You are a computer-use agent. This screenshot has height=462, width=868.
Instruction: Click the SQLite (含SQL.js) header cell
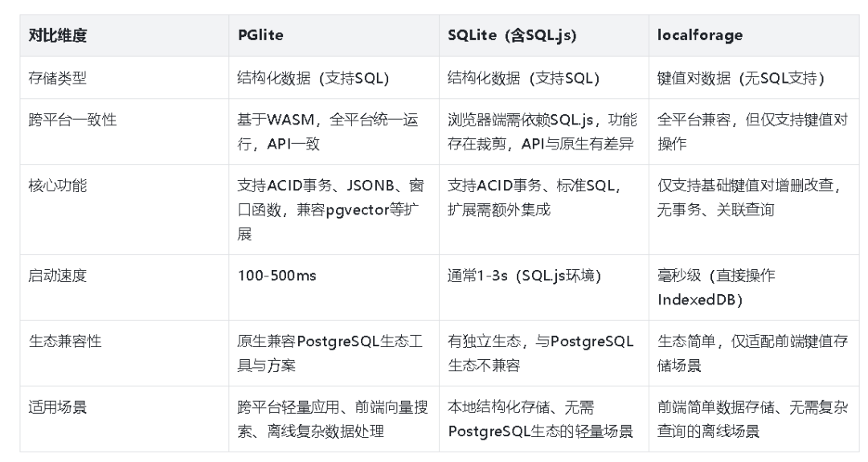click(x=543, y=35)
